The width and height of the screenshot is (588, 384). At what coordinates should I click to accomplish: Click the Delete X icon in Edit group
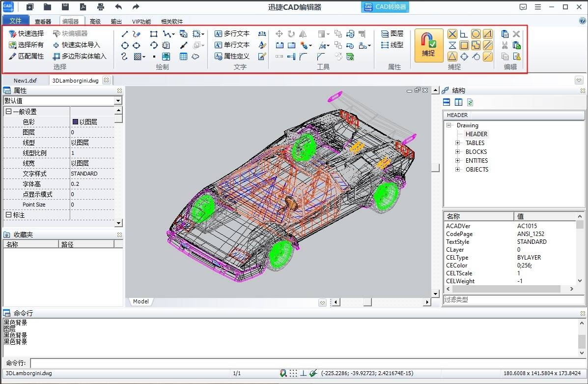click(516, 34)
